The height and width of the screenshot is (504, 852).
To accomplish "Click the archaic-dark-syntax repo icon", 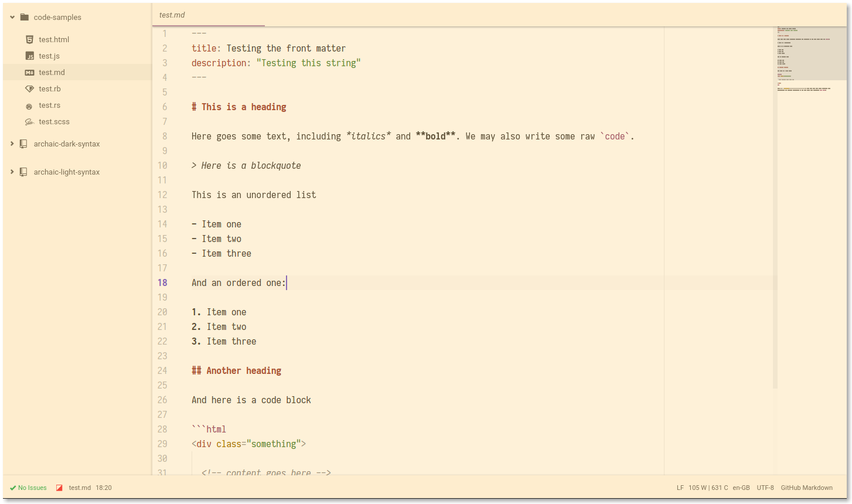I will pyautogui.click(x=23, y=144).
